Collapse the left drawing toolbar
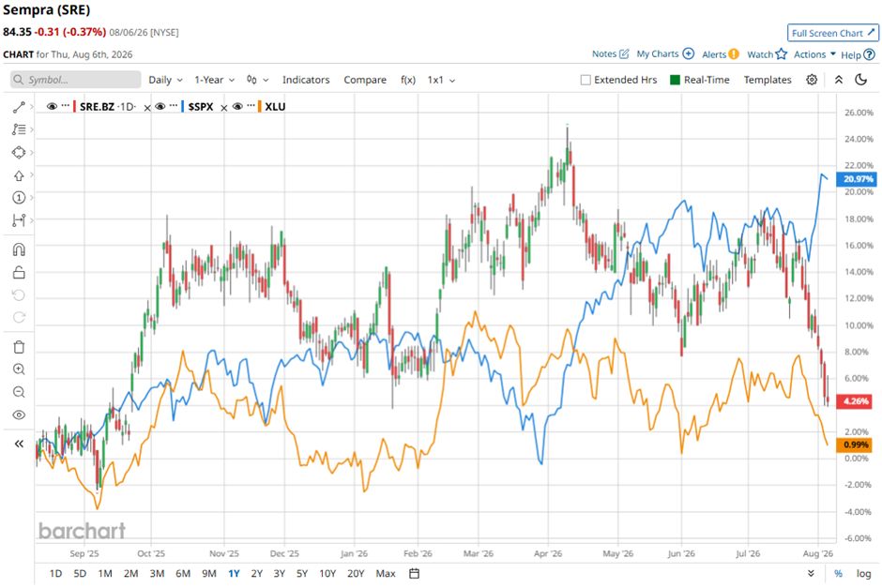Screen dimensions: 882x588 coord(19,444)
